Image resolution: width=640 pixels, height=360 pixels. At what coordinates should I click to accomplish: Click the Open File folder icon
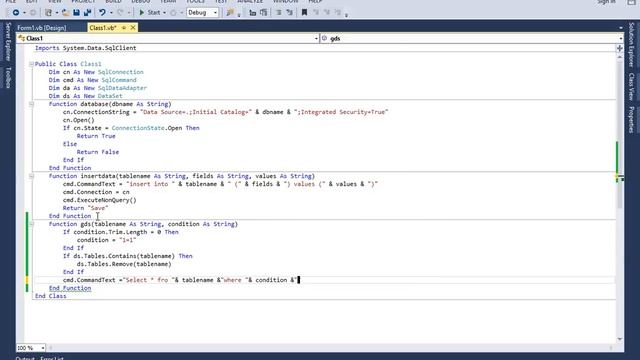coord(65,13)
